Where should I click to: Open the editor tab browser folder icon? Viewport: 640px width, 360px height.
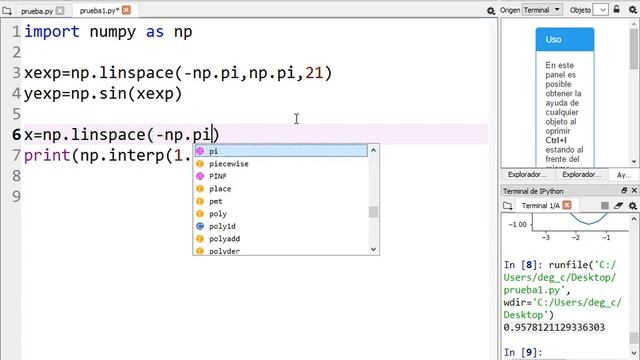[x=7, y=11]
